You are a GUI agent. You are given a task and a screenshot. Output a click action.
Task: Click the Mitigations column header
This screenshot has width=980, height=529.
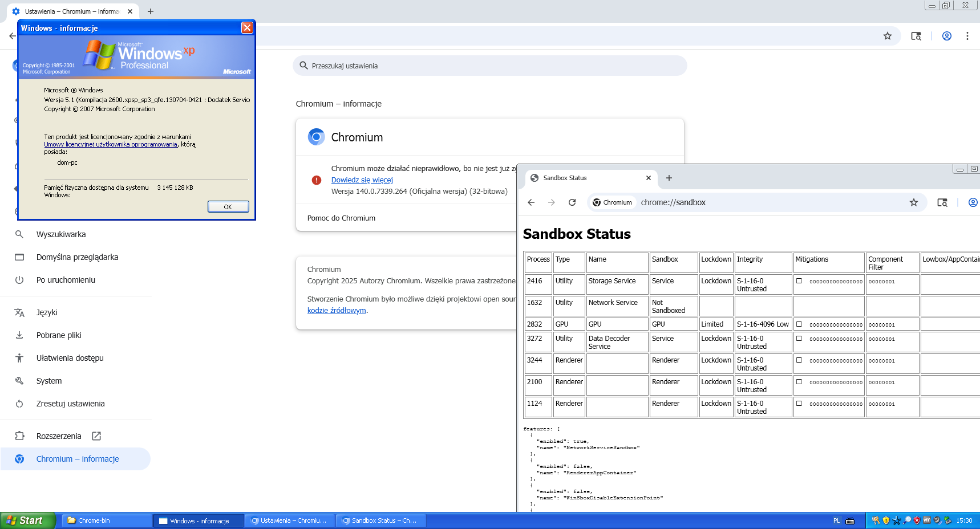click(829, 263)
